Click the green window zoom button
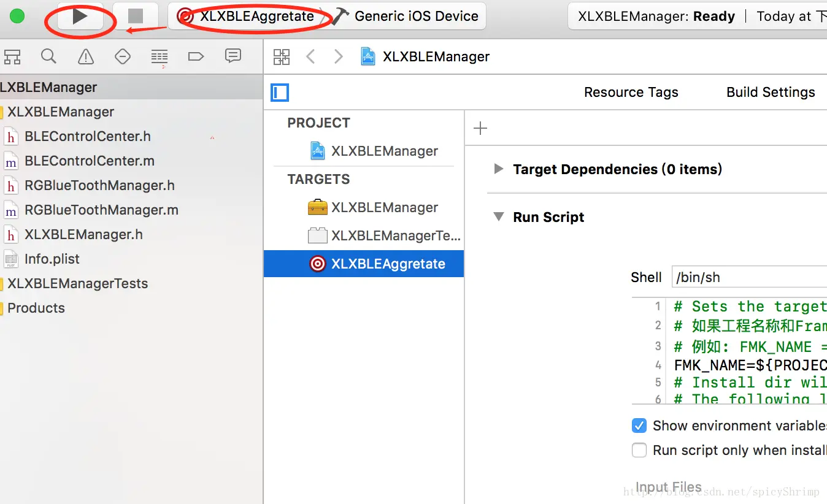The height and width of the screenshot is (504, 827). (17, 17)
